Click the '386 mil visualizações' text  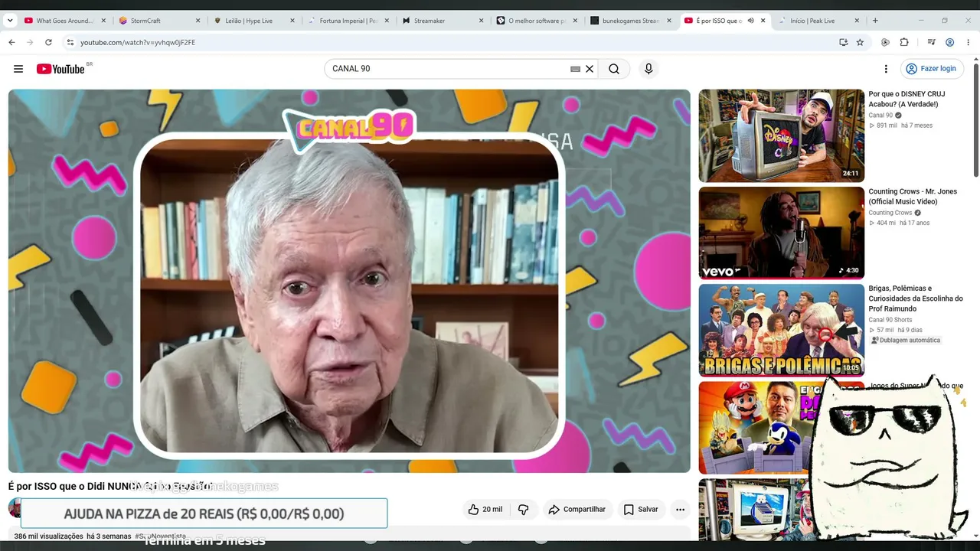pos(48,536)
